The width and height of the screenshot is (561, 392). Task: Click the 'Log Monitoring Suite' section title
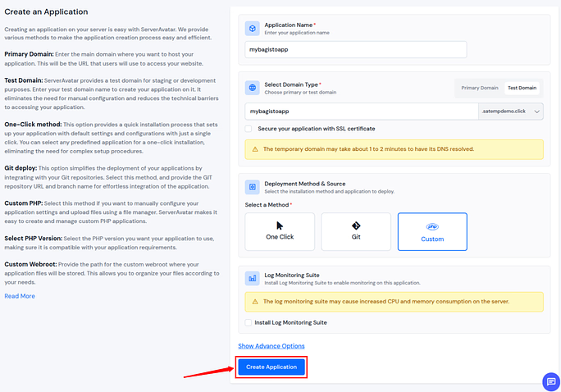pyautogui.click(x=292, y=275)
